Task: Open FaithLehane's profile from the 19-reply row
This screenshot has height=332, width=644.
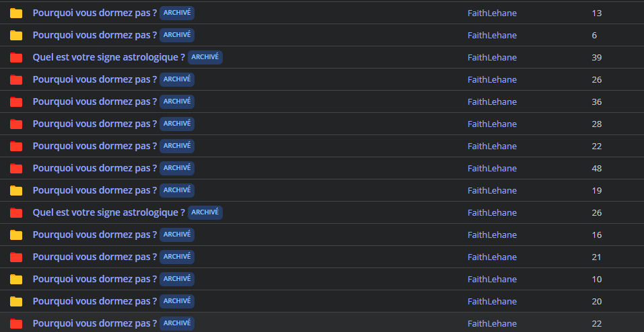Action: pos(492,190)
